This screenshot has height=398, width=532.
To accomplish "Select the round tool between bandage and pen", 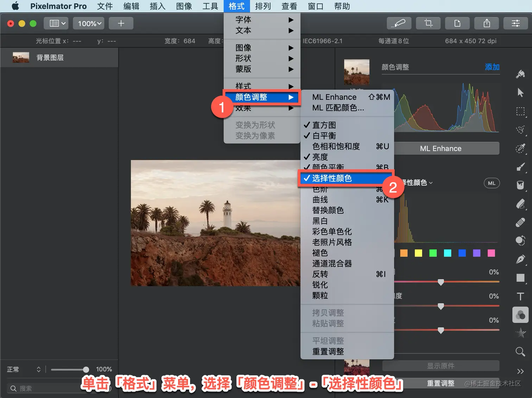I will click(x=520, y=241).
